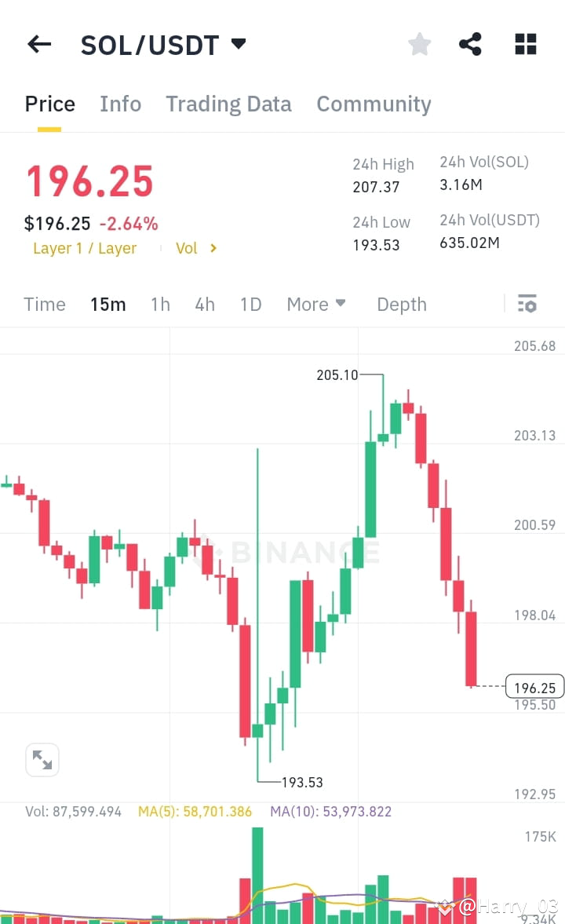The width and height of the screenshot is (565, 924).
Task: Open the grid layout menu
Action: pos(524,44)
